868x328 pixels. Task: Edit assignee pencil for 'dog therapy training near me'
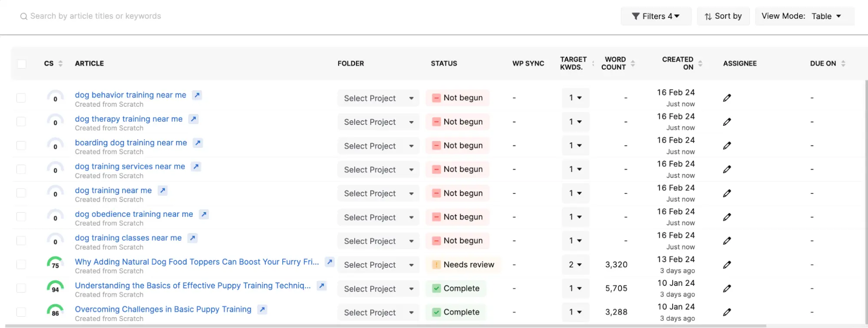pyautogui.click(x=727, y=122)
